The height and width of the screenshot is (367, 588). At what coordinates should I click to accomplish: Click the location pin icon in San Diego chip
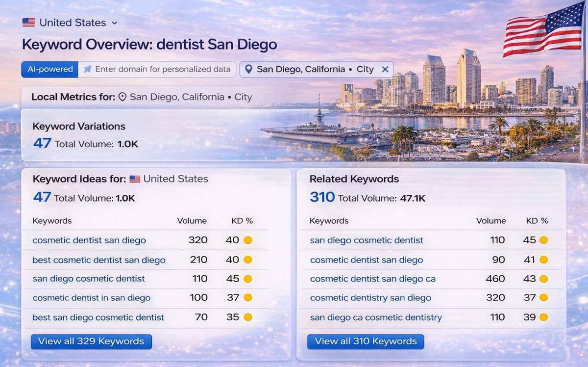[248, 69]
